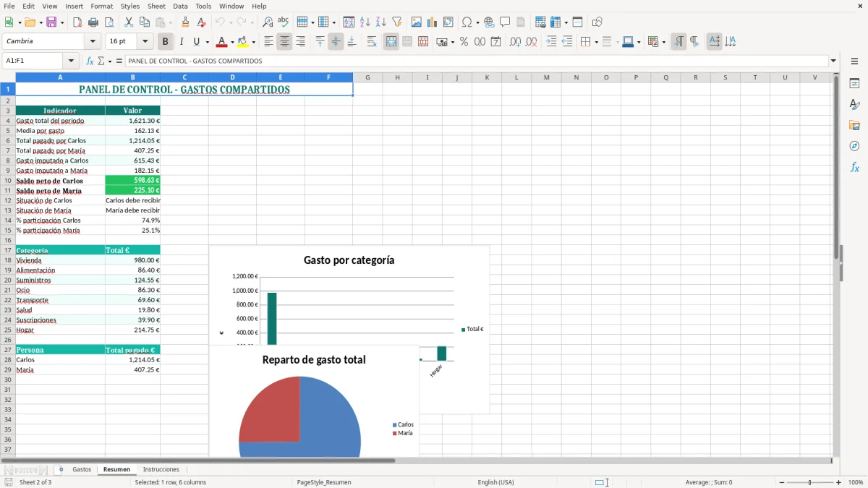The width and height of the screenshot is (868, 488).
Task: Click the Clear Direct Formatting icon
Action: click(x=202, y=22)
